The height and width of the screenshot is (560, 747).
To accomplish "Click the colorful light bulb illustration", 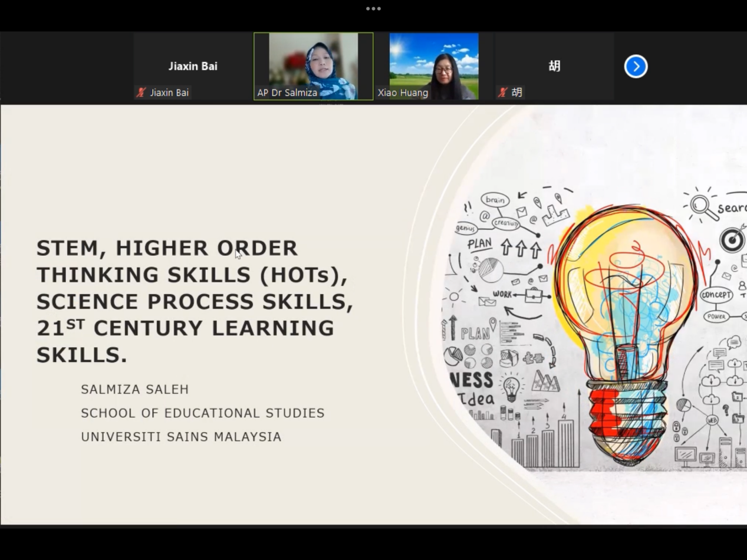I will tap(626, 330).
